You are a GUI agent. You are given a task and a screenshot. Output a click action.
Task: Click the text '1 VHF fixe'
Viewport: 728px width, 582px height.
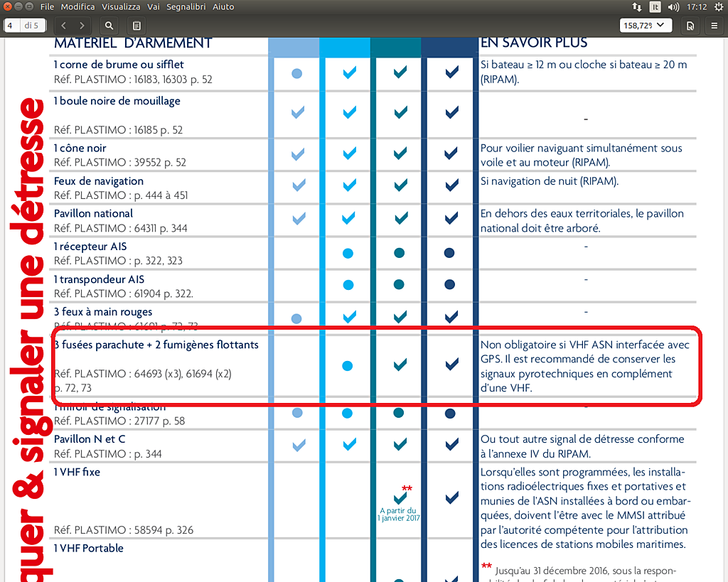click(77, 472)
